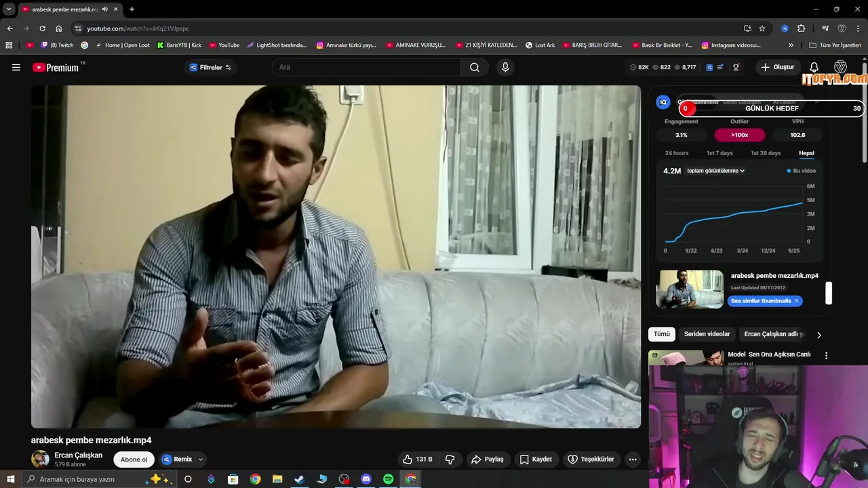Open the vidIQ list icon in header
Image resolution: width=868 pixels, height=488 pixels.
[x=720, y=67]
